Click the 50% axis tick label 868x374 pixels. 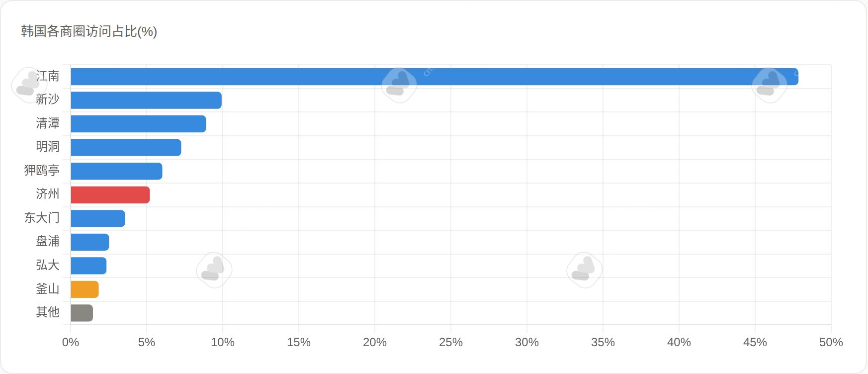(x=831, y=342)
